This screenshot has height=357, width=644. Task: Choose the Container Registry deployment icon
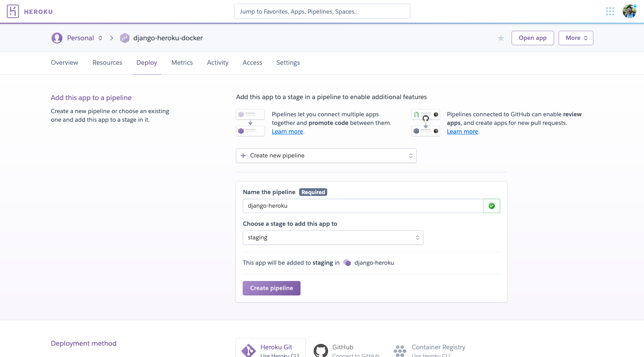400,350
